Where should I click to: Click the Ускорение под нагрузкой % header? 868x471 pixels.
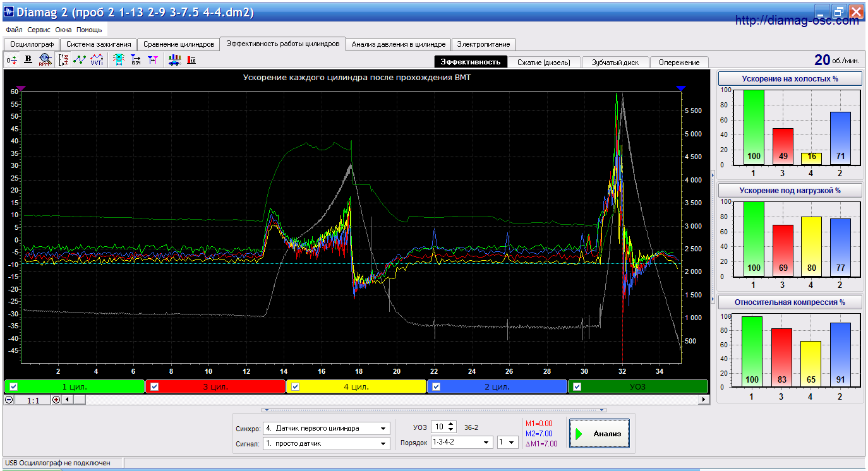coord(790,190)
